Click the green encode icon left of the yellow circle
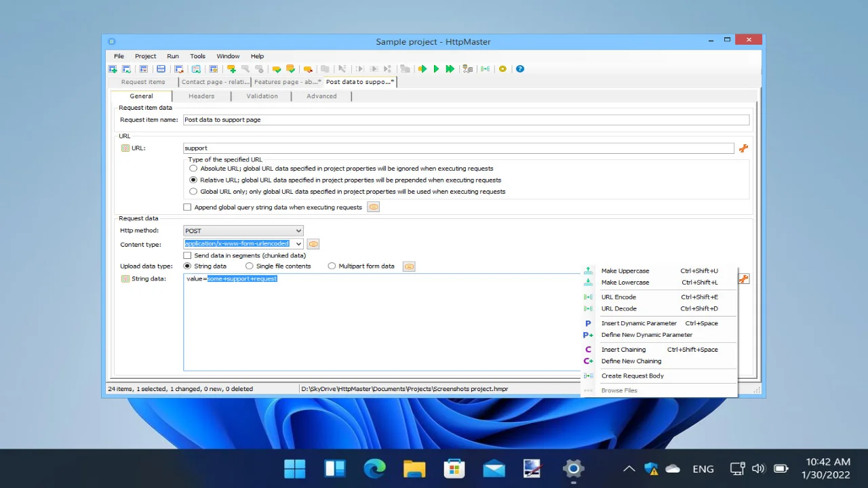This screenshot has height=488, width=868. coord(485,68)
